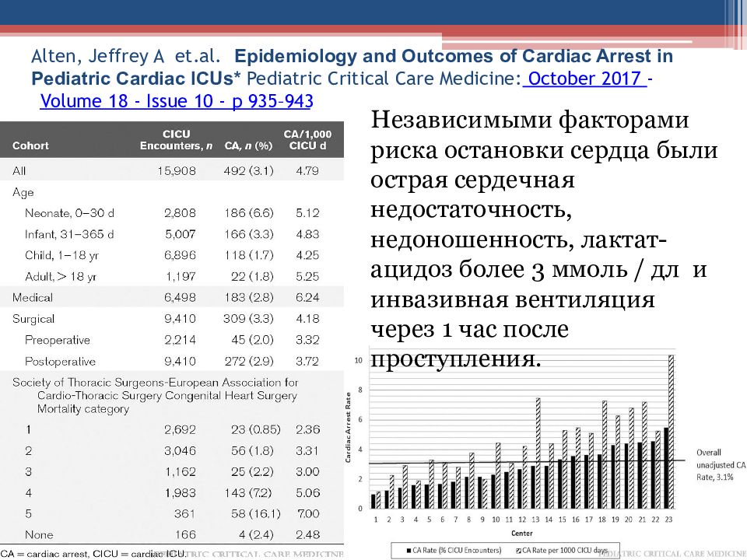Select the legend entry "CA Rate per 1000 CICU days"
Image resolution: width=747 pixels, height=560 pixels.
[x=562, y=551]
